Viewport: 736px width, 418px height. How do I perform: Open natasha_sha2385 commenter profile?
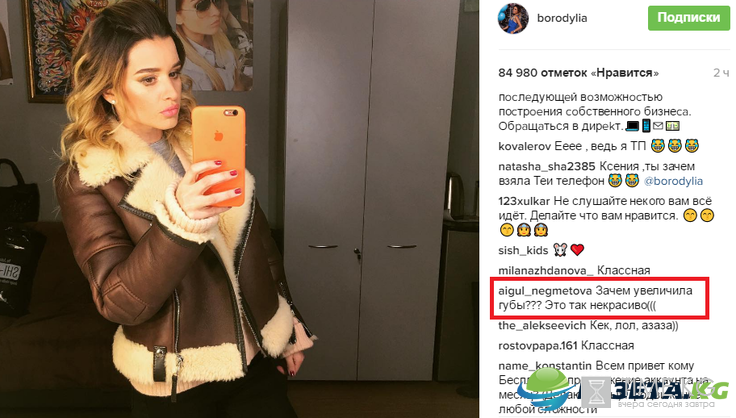coord(546,166)
